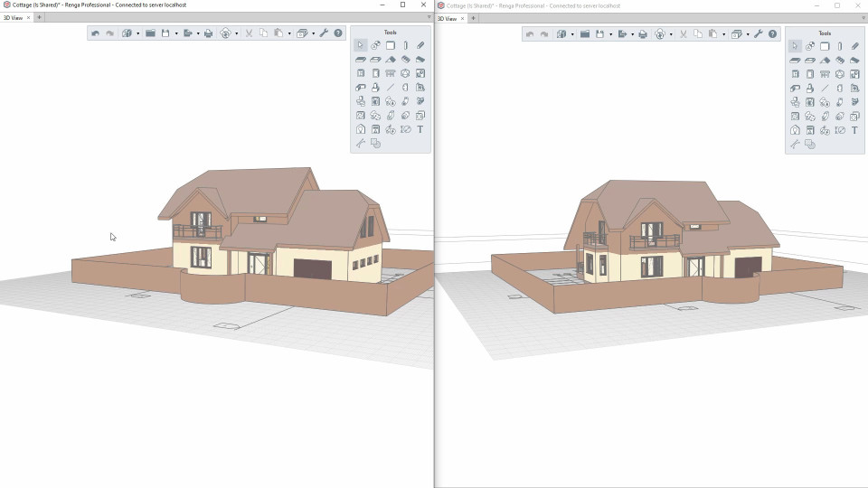This screenshot has width=868, height=488.
Task: Click the Print icon in left window toolbar
Action: coord(208,33)
